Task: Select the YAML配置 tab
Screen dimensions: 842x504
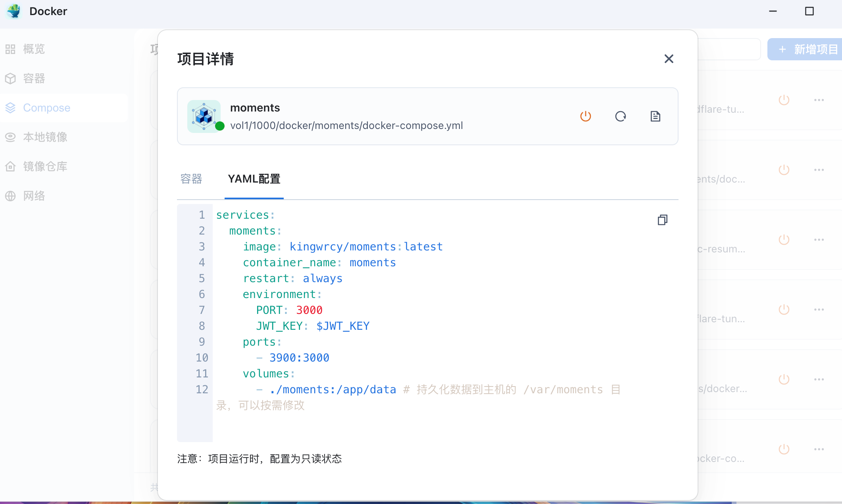Action: coord(254,179)
